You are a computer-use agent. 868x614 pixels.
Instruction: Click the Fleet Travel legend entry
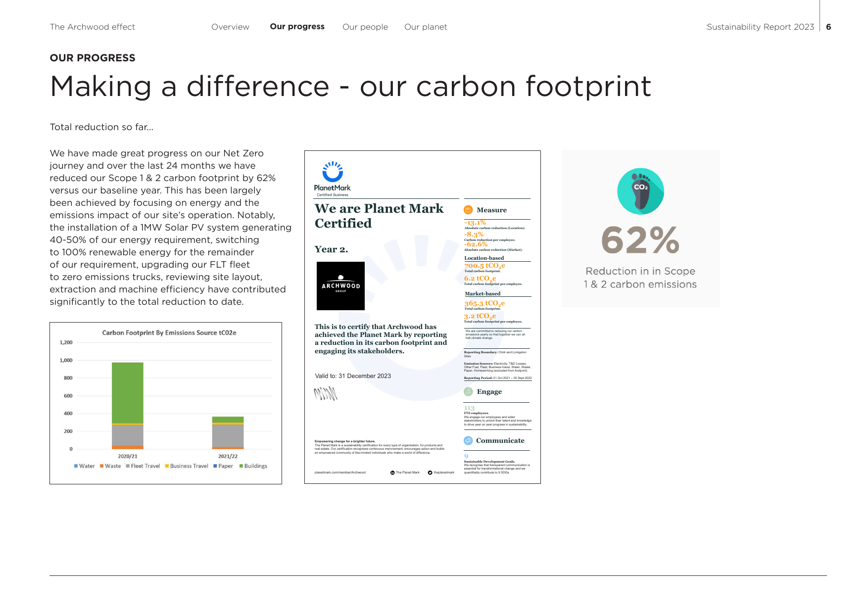click(x=143, y=466)
